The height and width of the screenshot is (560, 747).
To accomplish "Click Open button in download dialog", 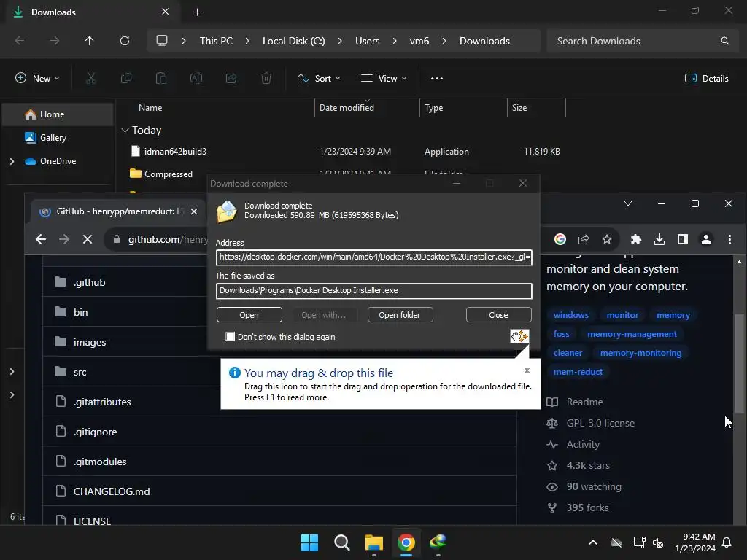I will pos(249,315).
